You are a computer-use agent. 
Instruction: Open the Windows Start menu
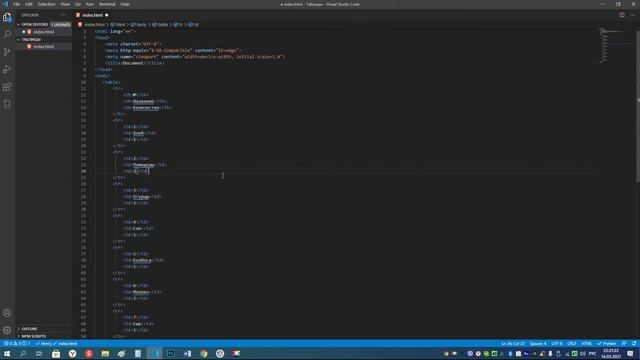[7, 353]
